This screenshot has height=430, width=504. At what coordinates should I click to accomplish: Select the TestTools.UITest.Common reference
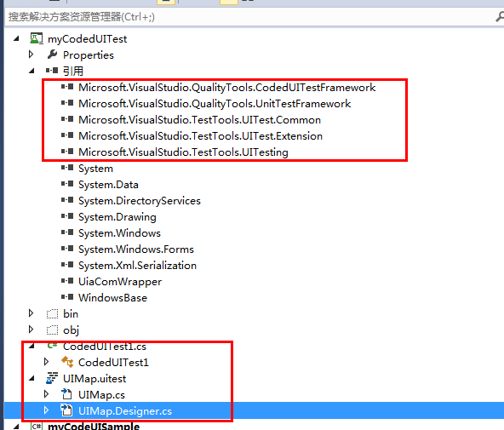tap(199, 119)
